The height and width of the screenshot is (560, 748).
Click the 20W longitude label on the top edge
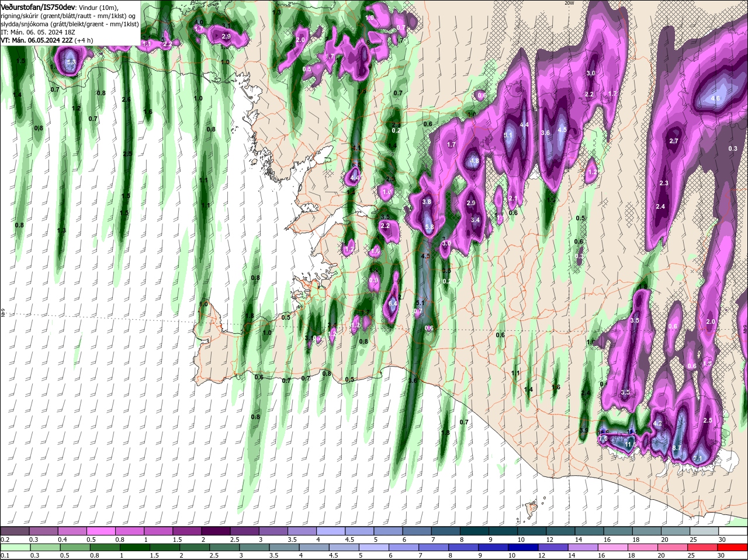[570, 3]
